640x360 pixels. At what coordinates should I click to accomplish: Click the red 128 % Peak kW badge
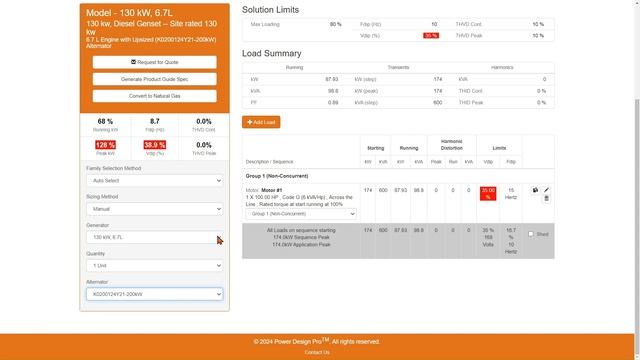105,145
